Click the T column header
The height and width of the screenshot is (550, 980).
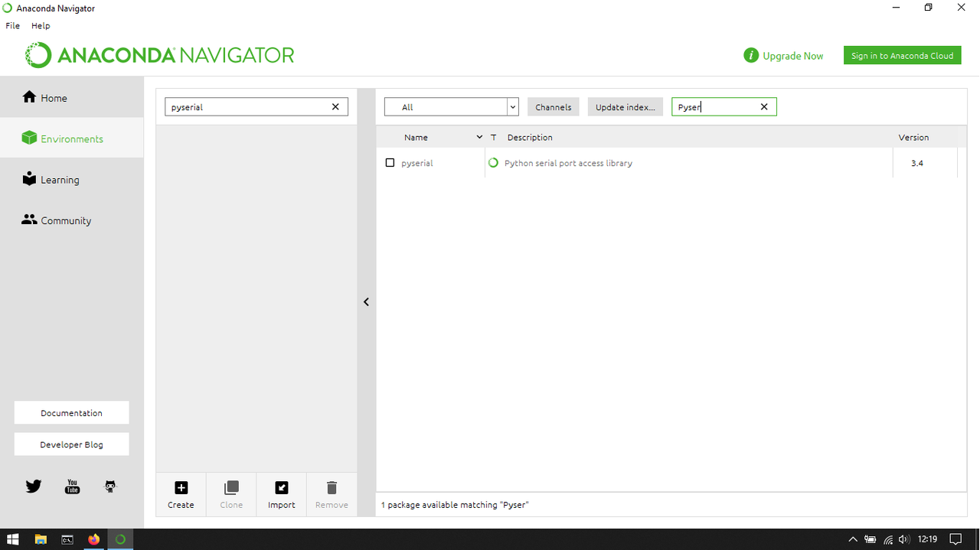click(x=493, y=138)
